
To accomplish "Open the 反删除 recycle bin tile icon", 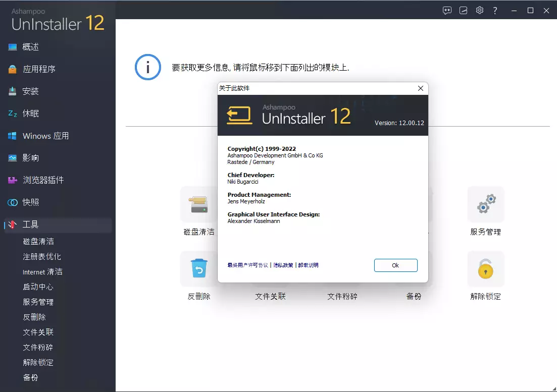I will coord(199,268).
